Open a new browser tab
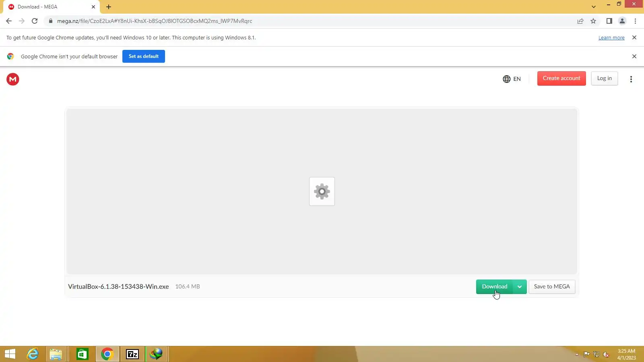The image size is (644, 362). [109, 7]
